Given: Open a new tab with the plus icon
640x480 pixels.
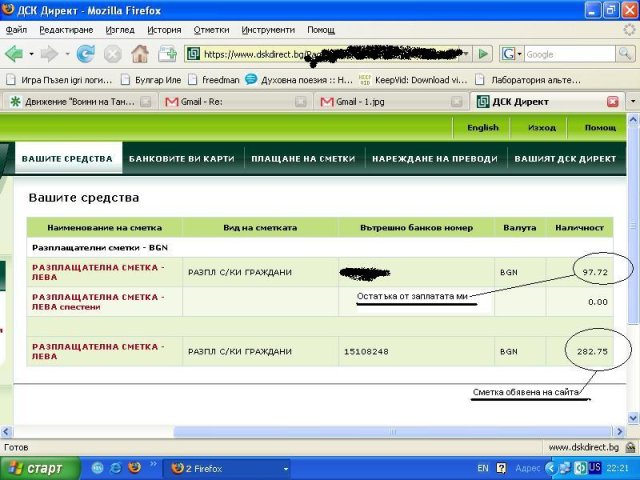Looking at the screenshot, I should click(167, 54).
